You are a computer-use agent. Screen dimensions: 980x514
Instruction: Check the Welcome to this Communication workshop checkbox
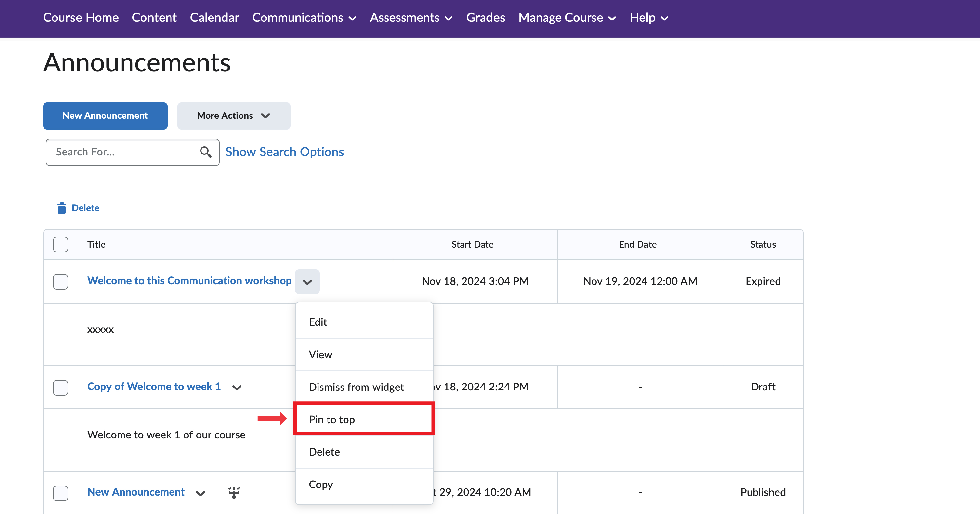61,281
